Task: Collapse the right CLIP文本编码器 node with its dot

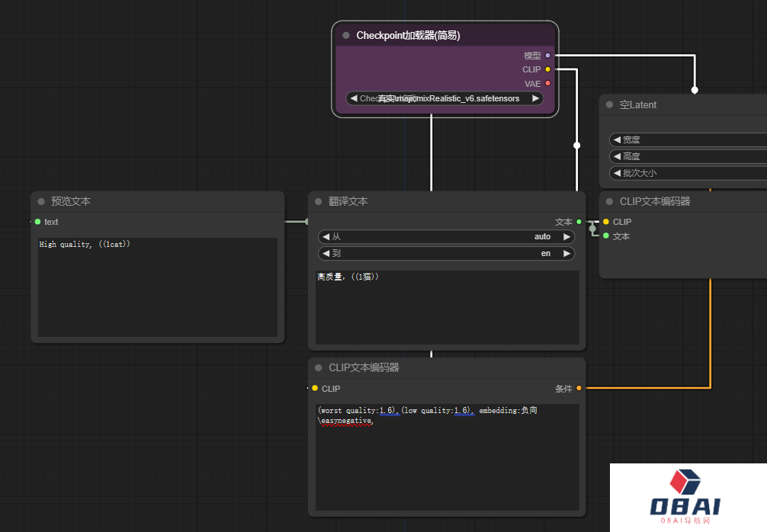Action: click(x=609, y=201)
